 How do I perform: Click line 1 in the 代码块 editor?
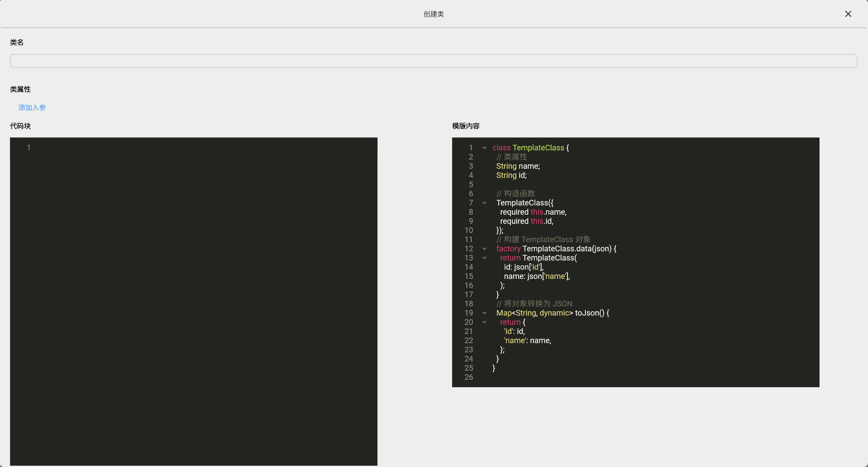coord(202,148)
